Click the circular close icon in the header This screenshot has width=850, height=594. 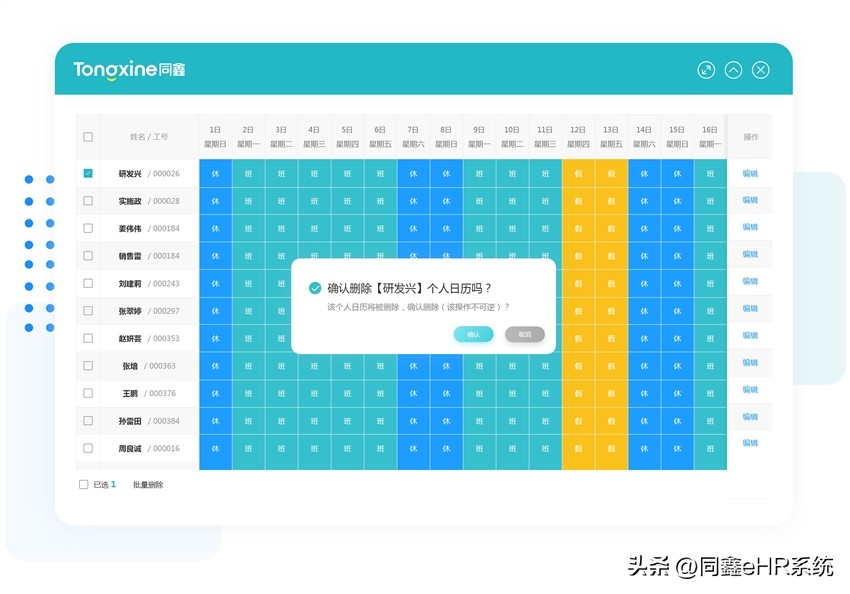(761, 69)
